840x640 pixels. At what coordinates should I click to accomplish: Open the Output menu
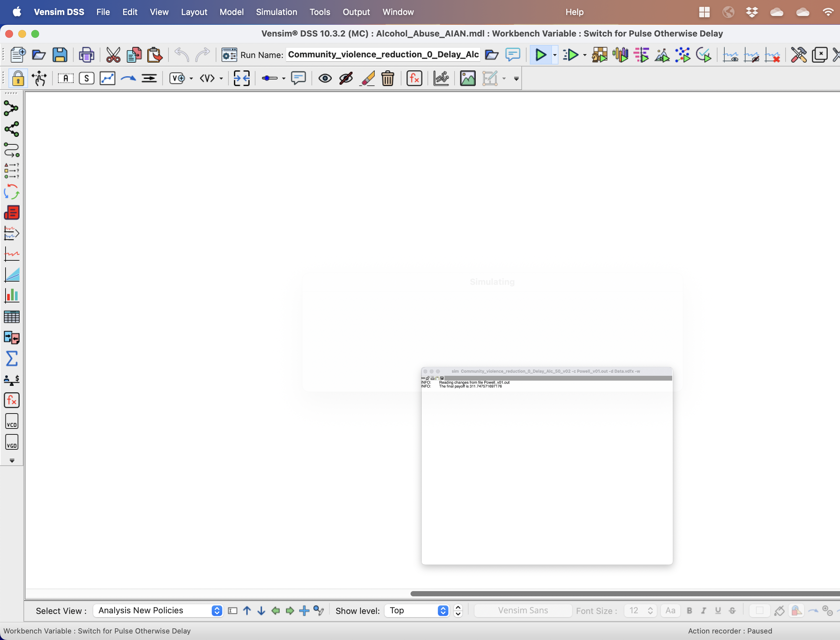point(356,12)
